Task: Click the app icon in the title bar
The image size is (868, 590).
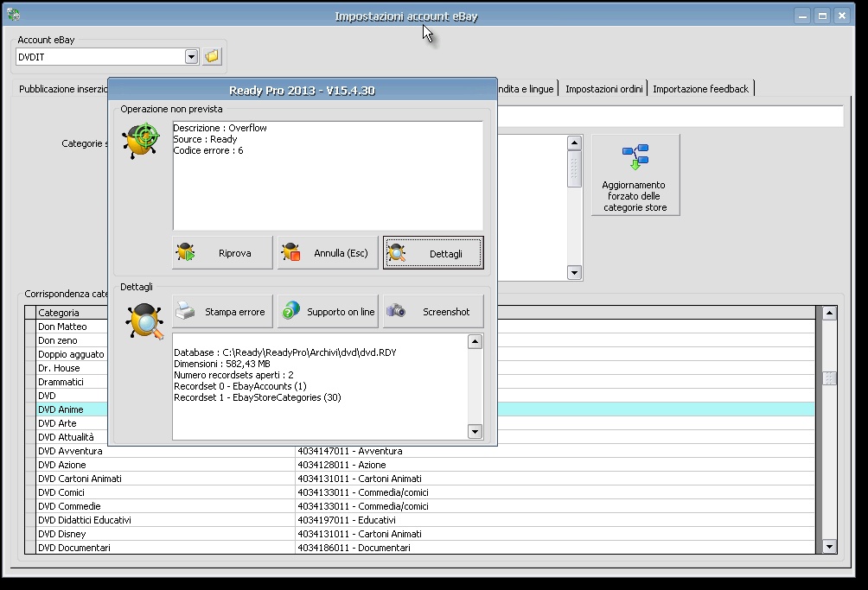Action: 13,15
